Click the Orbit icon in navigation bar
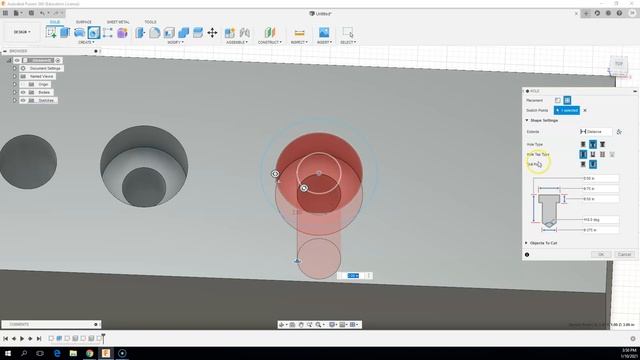The width and height of the screenshot is (640, 360). click(281, 324)
